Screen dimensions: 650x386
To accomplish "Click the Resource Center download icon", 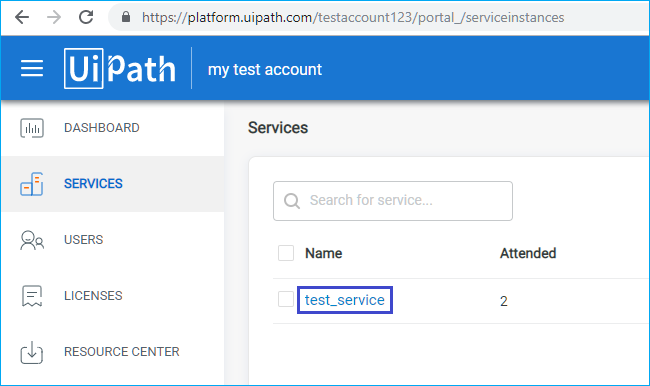I will [32, 353].
